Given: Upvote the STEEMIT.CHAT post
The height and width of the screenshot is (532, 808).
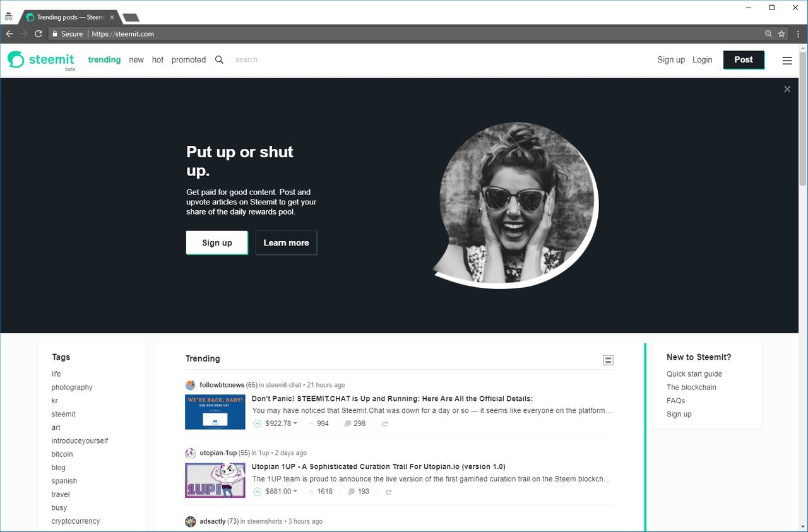Looking at the screenshot, I should click(257, 423).
